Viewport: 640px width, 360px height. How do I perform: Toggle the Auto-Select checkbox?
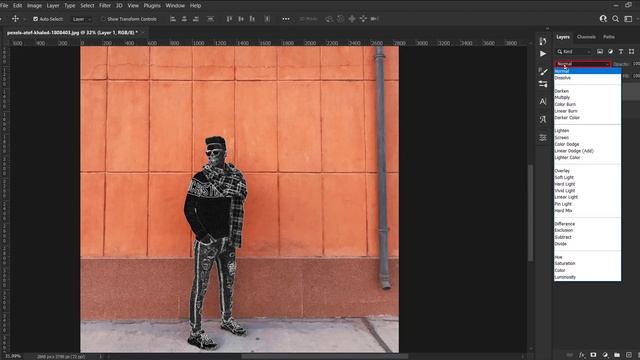[36, 19]
